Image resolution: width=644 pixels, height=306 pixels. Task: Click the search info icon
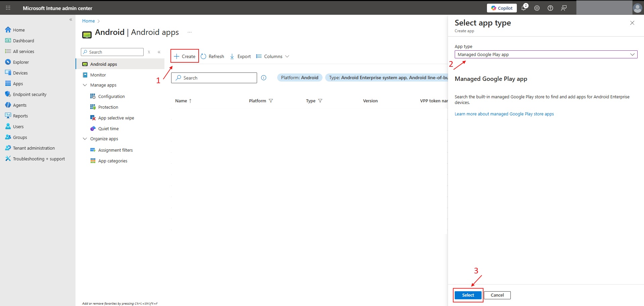(x=264, y=78)
